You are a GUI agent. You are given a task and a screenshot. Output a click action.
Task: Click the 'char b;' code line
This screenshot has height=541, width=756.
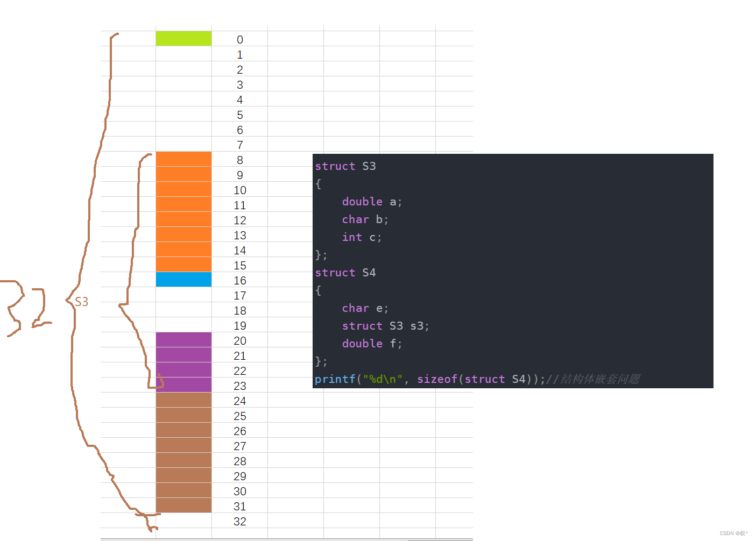[365, 219]
